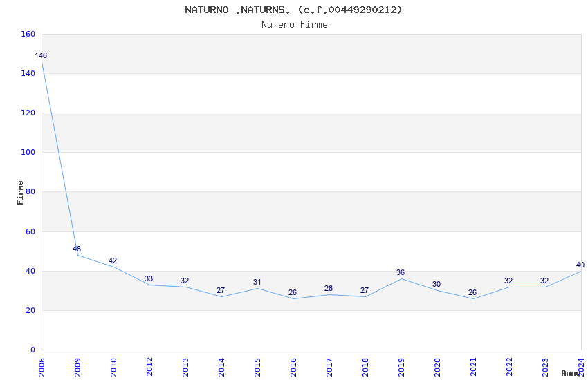Click the x-axis year "2006"
588x380 pixels.
coord(42,367)
